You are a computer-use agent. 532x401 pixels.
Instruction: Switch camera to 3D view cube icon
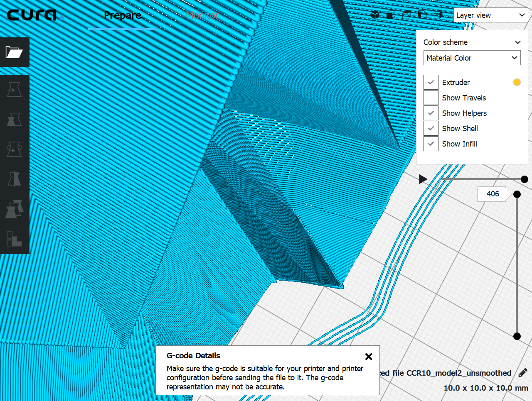(x=375, y=15)
